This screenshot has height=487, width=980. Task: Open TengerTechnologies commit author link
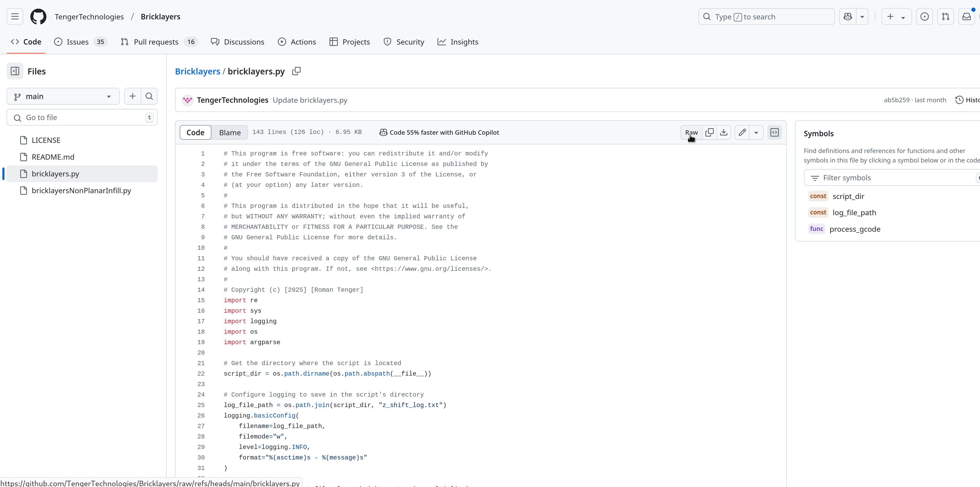pyautogui.click(x=232, y=100)
